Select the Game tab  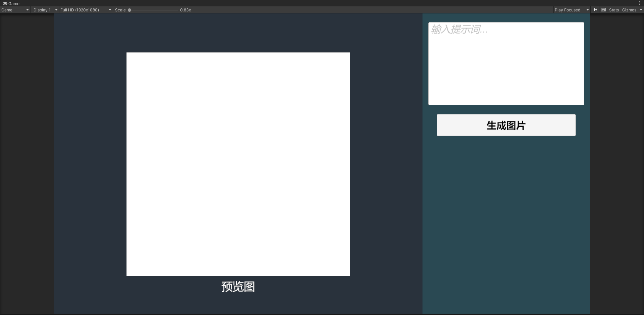11,3
